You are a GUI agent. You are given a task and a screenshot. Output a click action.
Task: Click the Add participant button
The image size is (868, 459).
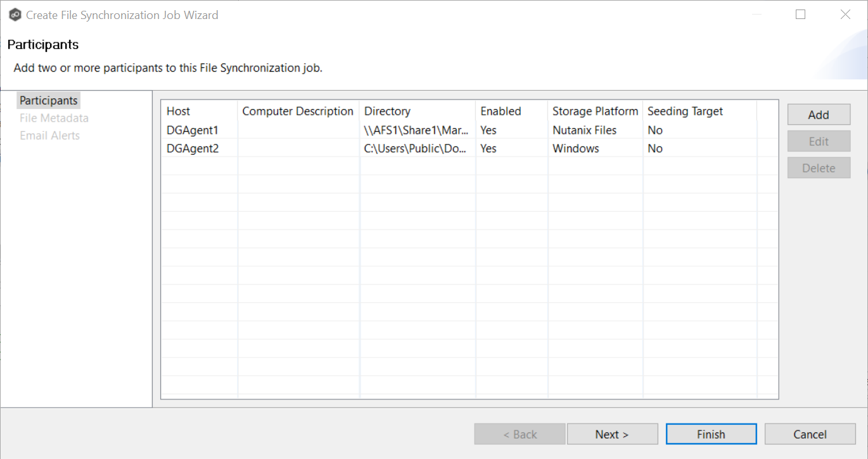pos(819,115)
